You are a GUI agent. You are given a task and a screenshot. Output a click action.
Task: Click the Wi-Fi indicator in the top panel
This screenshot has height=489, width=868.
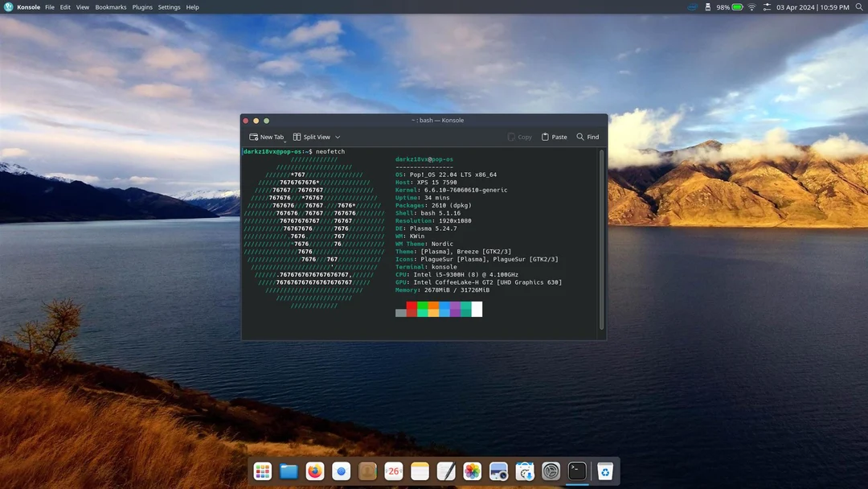pos(751,7)
